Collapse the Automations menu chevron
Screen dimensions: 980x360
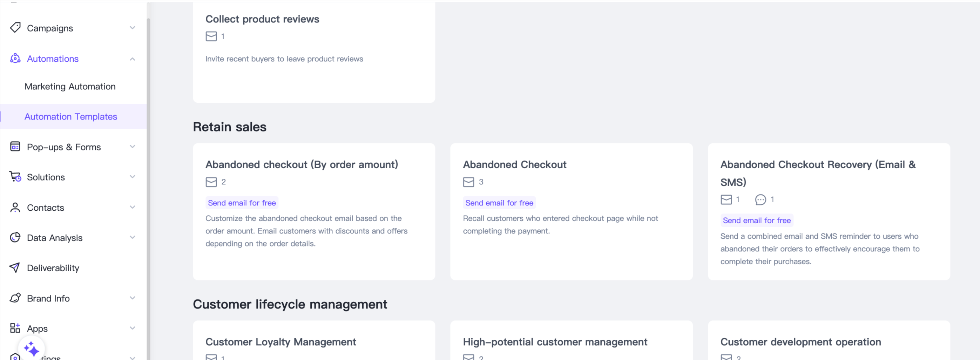[x=133, y=59]
